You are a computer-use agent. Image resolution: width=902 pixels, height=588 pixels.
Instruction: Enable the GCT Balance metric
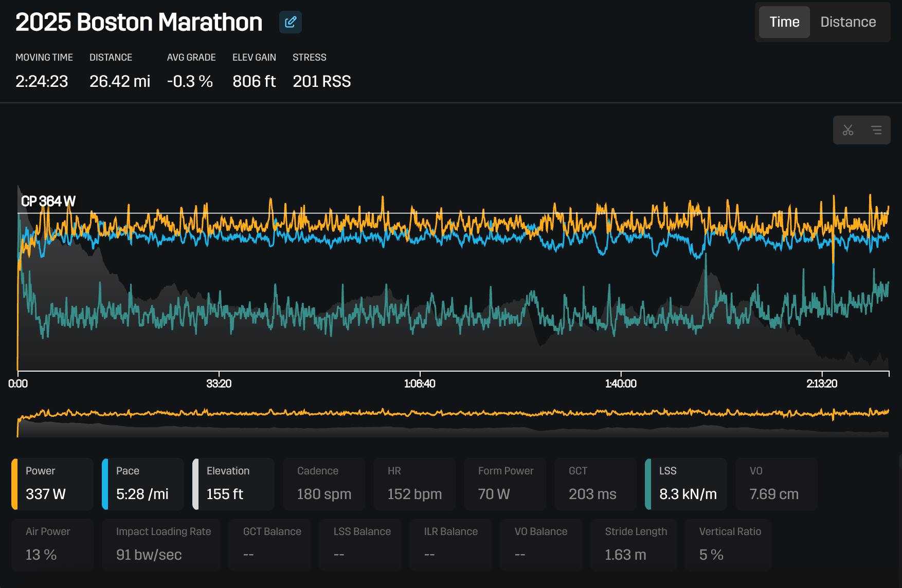pyautogui.click(x=270, y=545)
